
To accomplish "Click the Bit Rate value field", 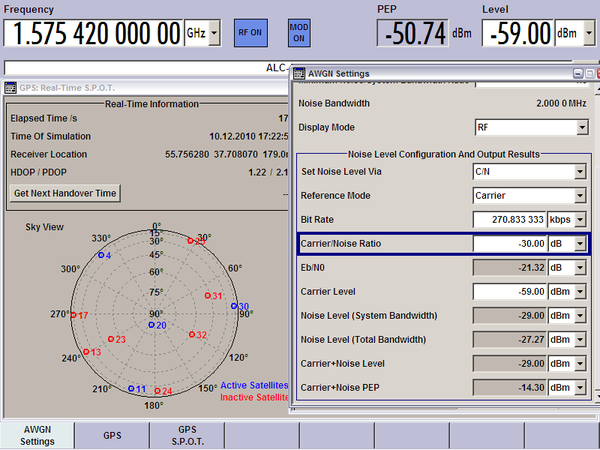I will tap(509, 219).
